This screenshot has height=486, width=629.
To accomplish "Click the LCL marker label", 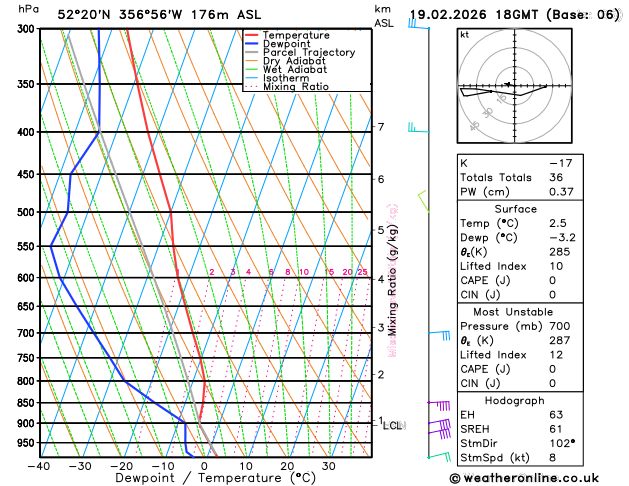I will click(x=394, y=425).
